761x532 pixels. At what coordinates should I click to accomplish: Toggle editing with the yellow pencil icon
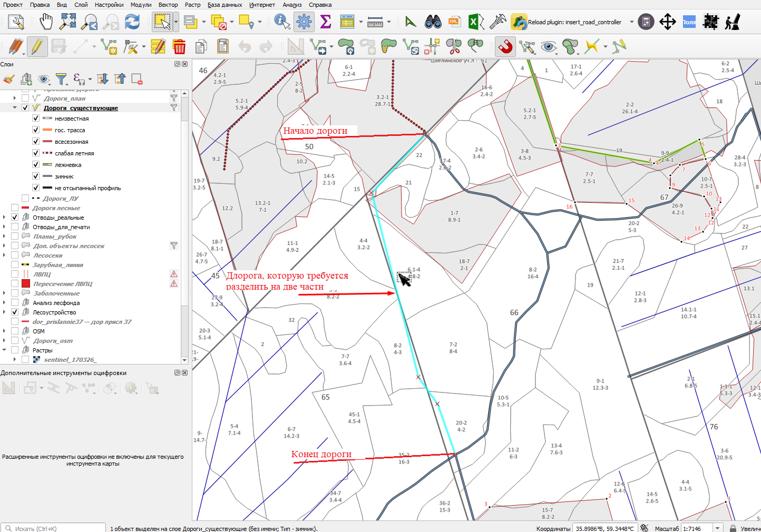click(x=36, y=47)
